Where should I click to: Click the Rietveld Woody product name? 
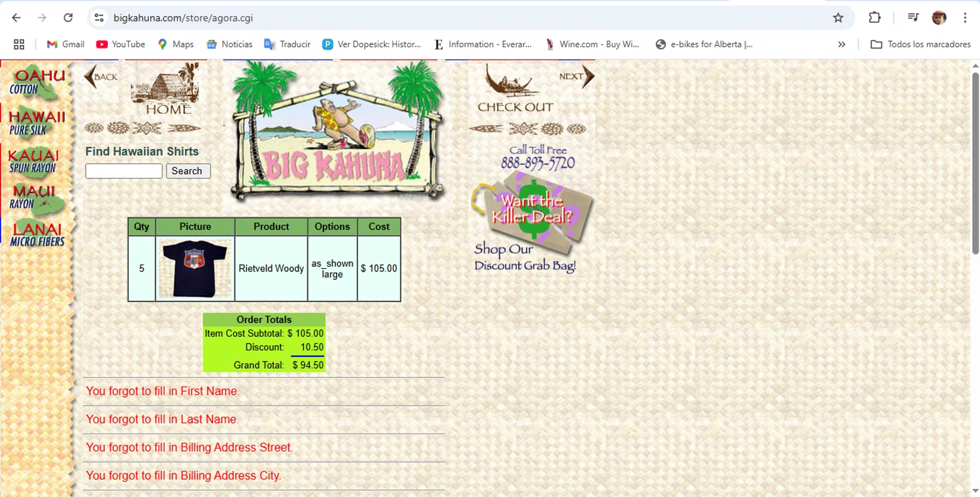click(271, 269)
